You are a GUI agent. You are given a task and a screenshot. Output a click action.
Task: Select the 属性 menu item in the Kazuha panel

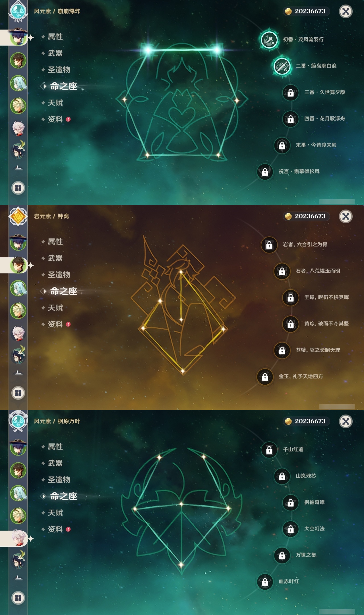point(55,447)
